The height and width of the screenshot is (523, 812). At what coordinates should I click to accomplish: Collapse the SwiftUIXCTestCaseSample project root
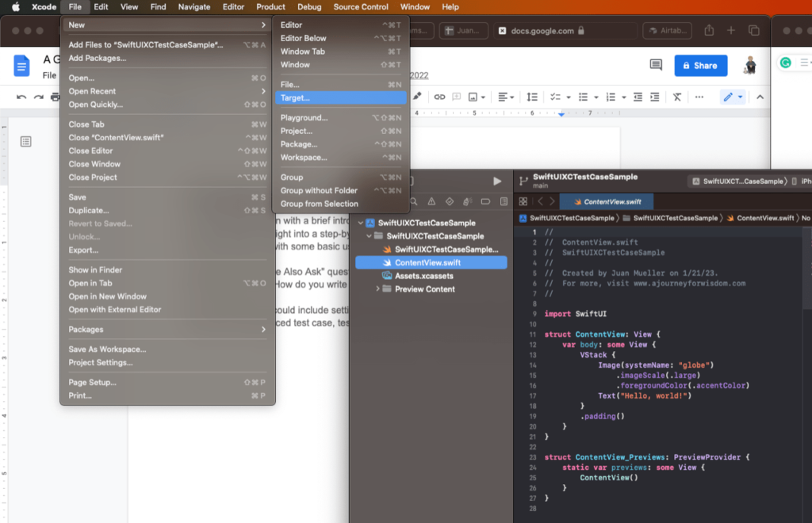(x=361, y=223)
